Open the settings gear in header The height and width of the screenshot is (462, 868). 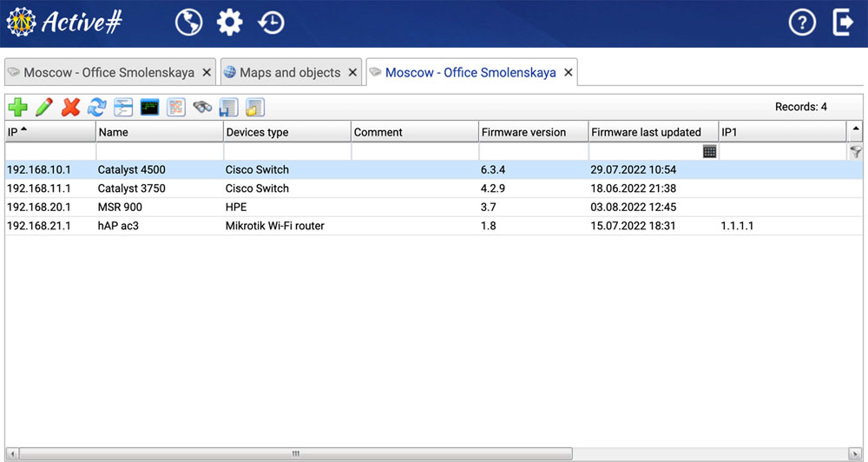point(230,23)
